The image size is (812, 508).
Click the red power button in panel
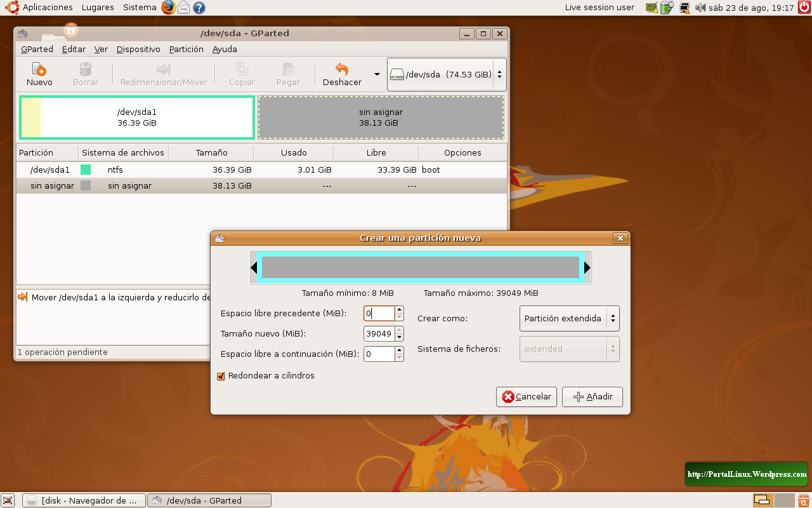tap(804, 8)
